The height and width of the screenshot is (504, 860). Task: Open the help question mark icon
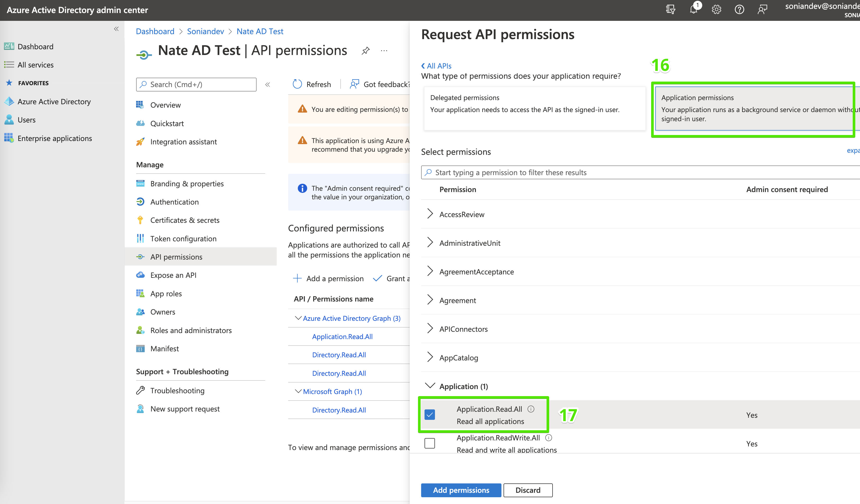click(739, 10)
